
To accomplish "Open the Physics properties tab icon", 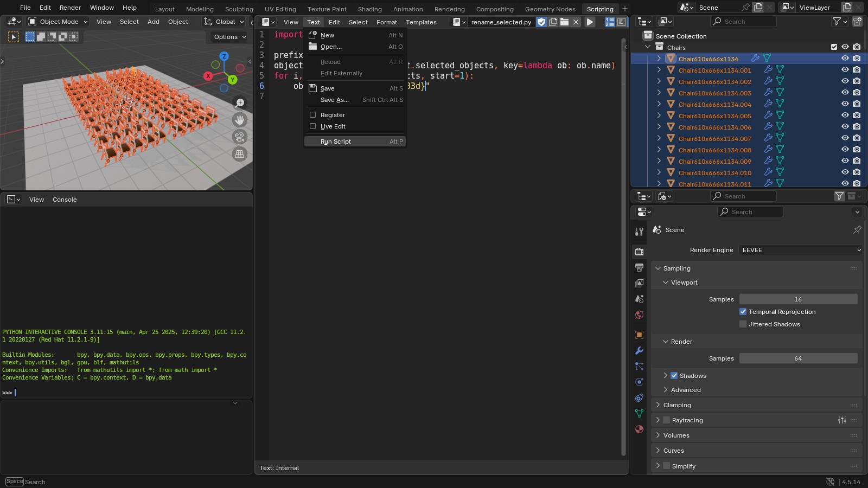I will pyautogui.click(x=639, y=382).
